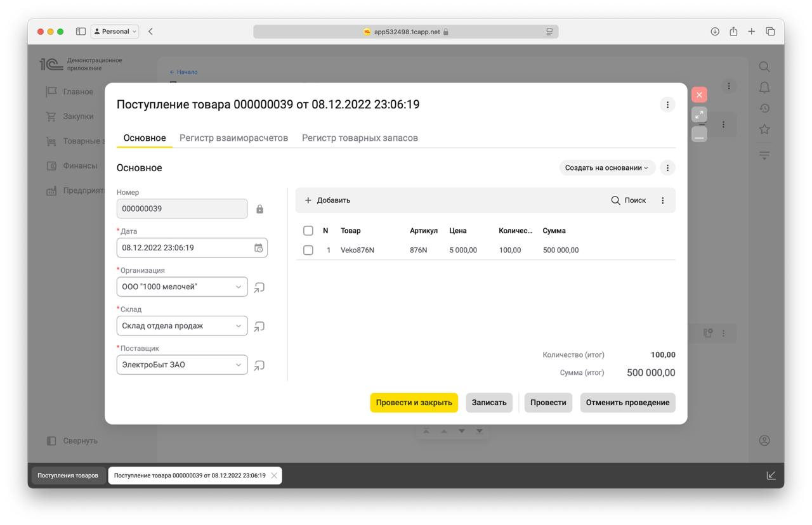Open Финансы section in sidebar
The height and width of the screenshot is (525, 812).
72,166
